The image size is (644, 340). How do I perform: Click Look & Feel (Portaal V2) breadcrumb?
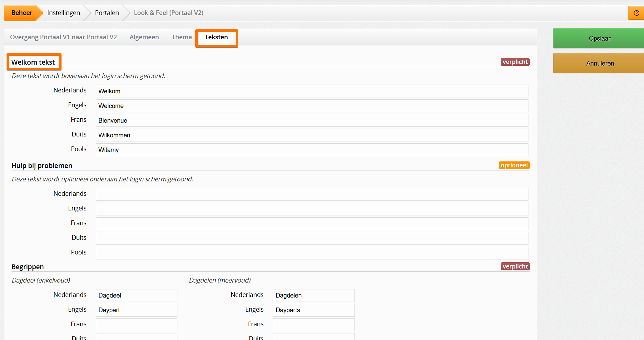168,13
